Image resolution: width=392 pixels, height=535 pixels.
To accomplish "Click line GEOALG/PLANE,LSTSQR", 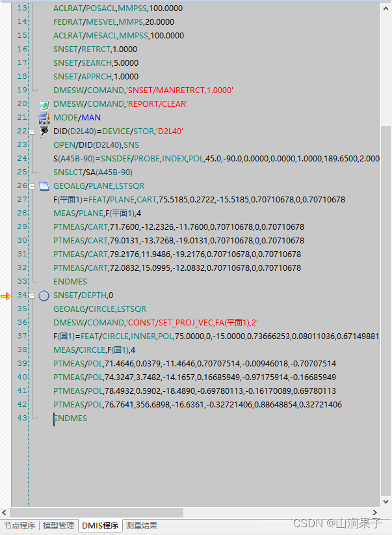I will [99, 185].
